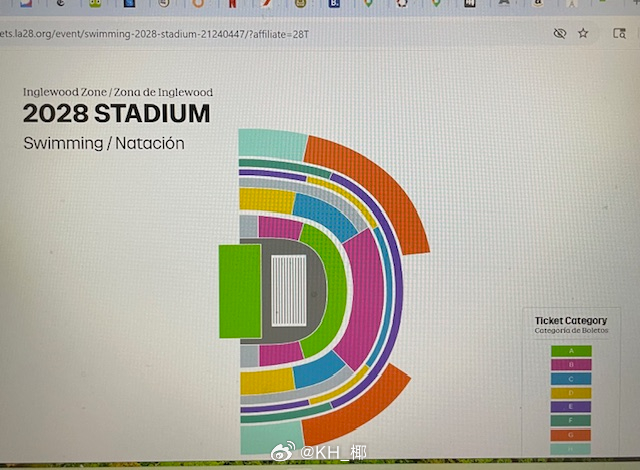Click the striped swimming pool in center
This screenshot has height=470, width=640.
tap(289, 290)
